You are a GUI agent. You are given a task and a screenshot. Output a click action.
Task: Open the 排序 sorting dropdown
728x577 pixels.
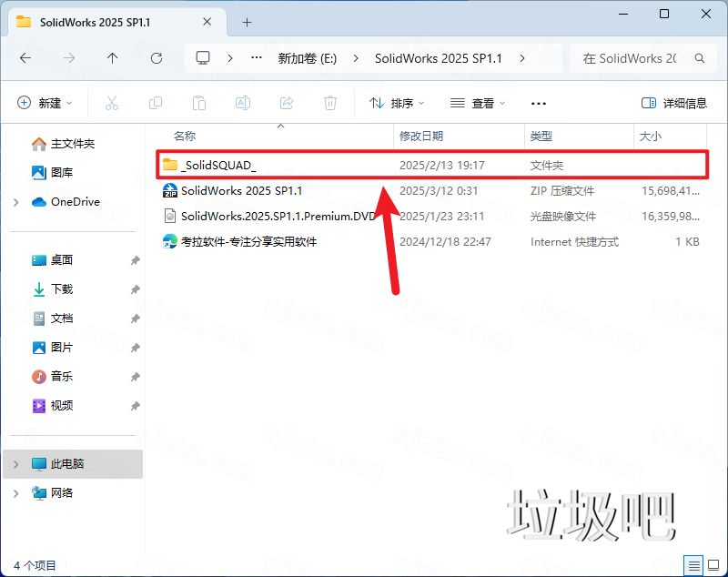pos(397,102)
